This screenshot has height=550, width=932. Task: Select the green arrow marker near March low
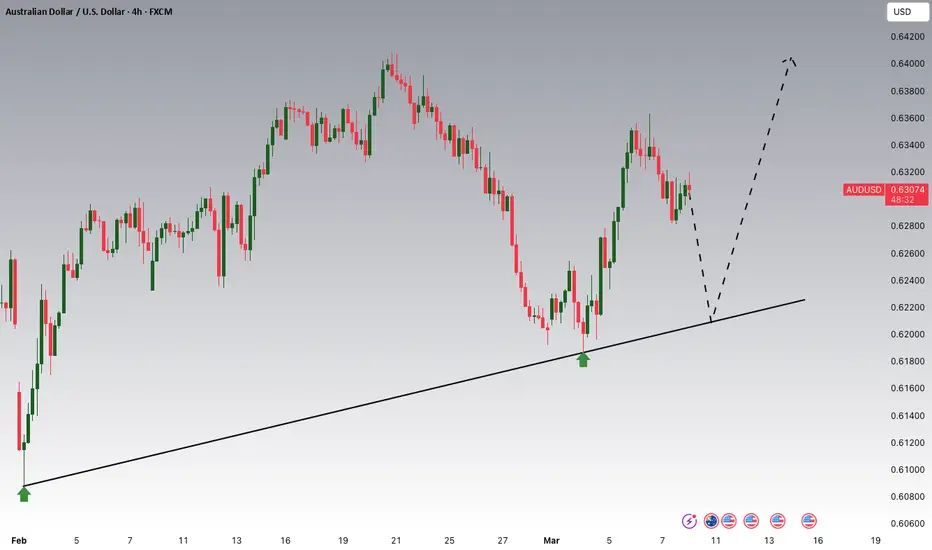[x=583, y=359]
